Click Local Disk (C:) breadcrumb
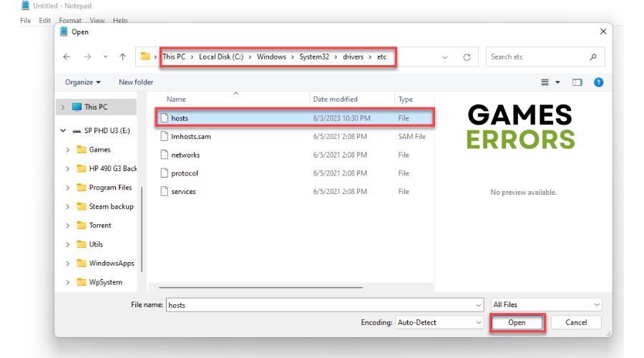The image size is (644, 358). (221, 57)
